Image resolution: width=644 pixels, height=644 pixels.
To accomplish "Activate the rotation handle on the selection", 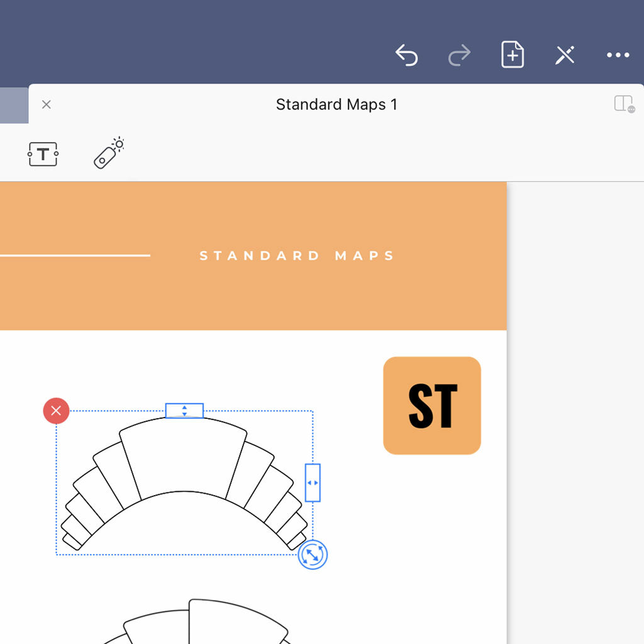I will tap(313, 554).
